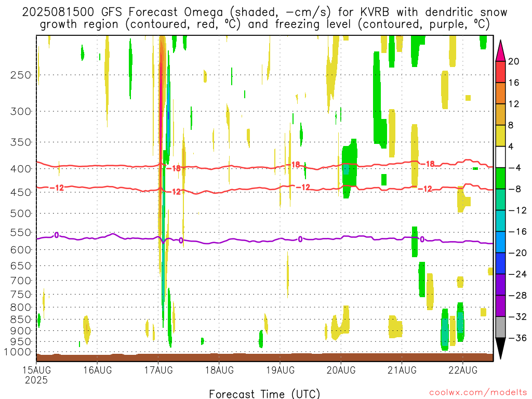Click the 850 pressure level label
Viewport: 532px width, 399px height.
(21, 320)
